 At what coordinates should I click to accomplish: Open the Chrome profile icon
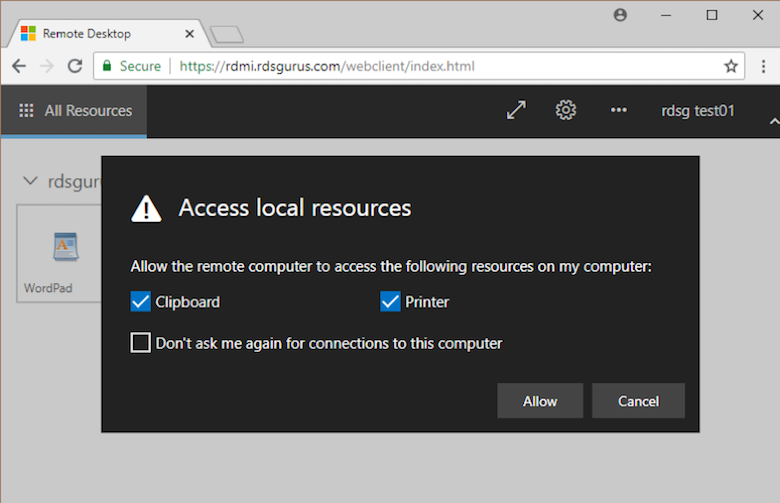620,15
